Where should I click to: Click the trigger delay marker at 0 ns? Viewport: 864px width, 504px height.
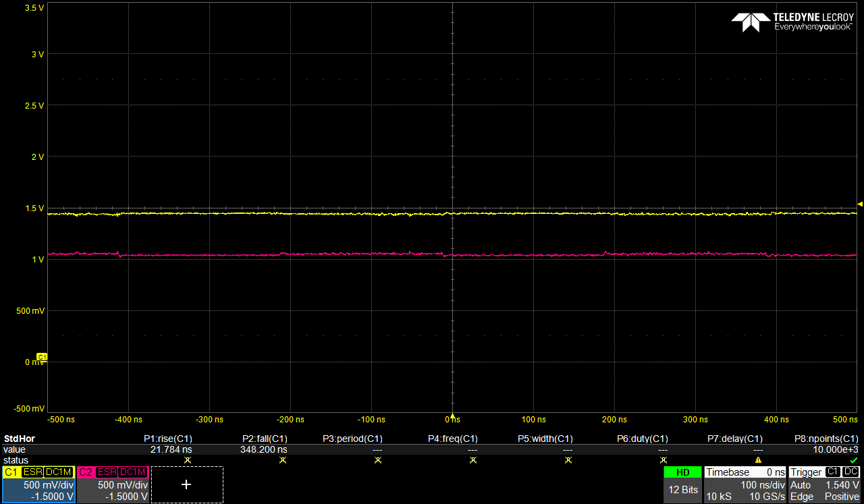pyautogui.click(x=452, y=416)
